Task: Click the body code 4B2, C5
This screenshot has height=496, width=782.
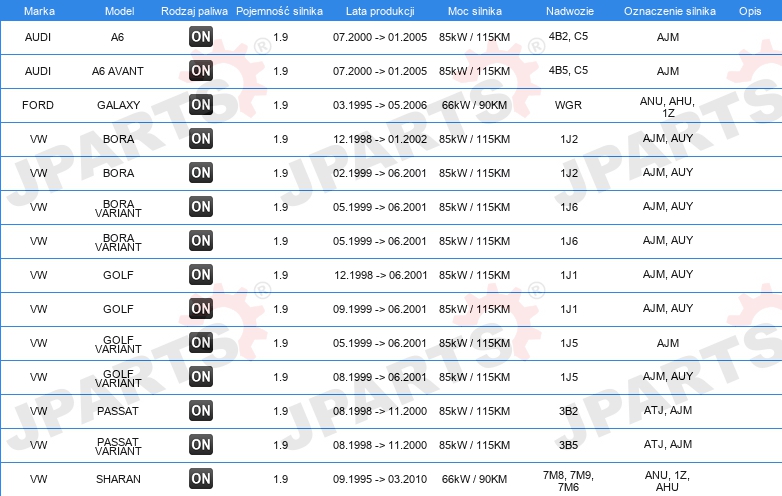Action: 569,36
